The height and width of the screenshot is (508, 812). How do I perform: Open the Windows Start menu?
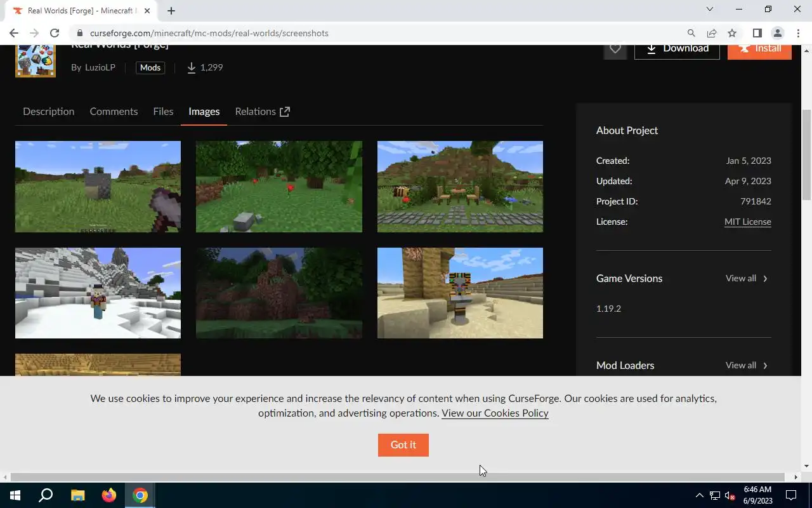coord(15,495)
